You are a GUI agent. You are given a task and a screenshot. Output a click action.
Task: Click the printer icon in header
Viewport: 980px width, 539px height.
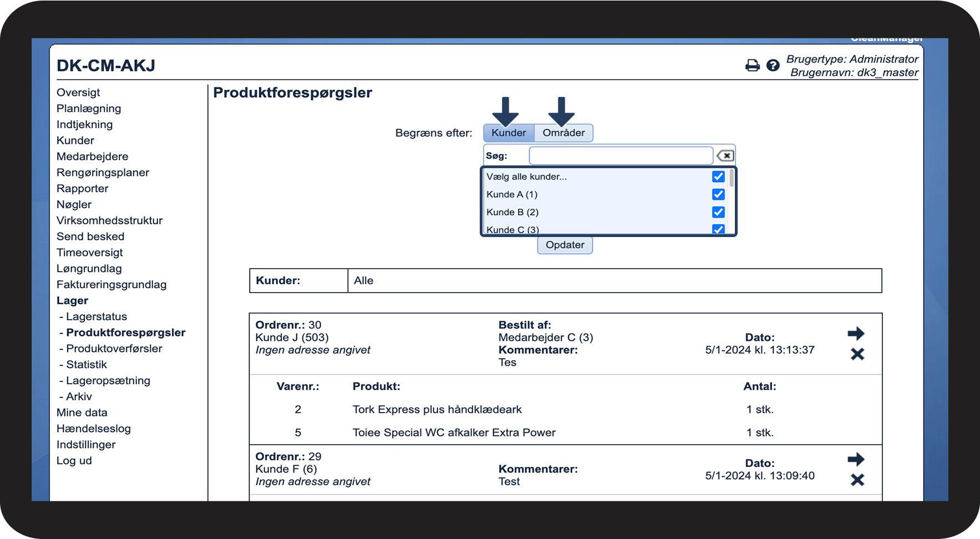point(752,66)
